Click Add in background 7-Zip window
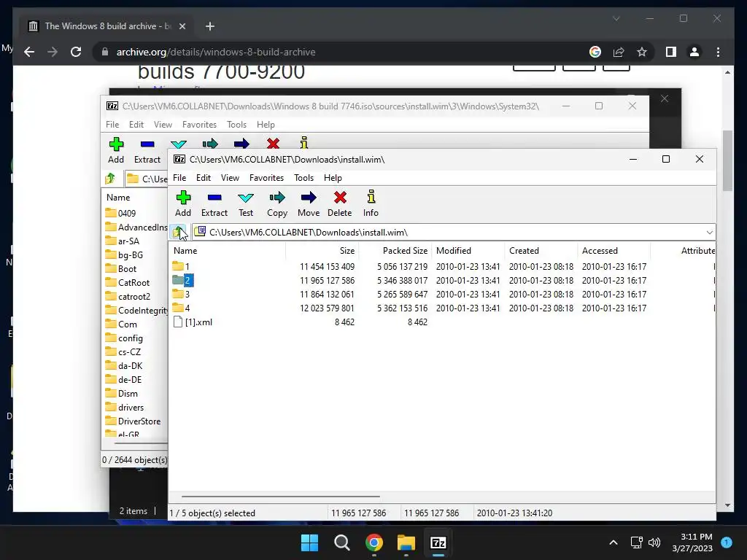The height and width of the screenshot is (560, 747). point(116,150)
